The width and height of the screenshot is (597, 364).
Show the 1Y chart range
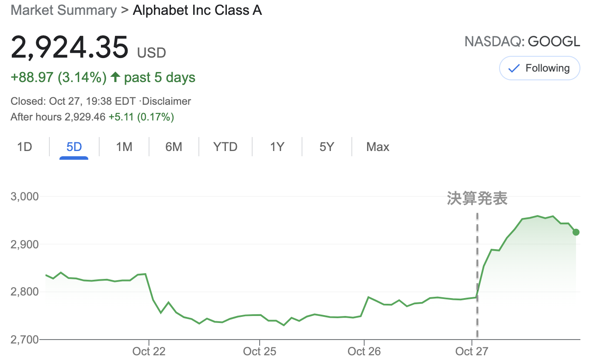(x=278, y=147)
